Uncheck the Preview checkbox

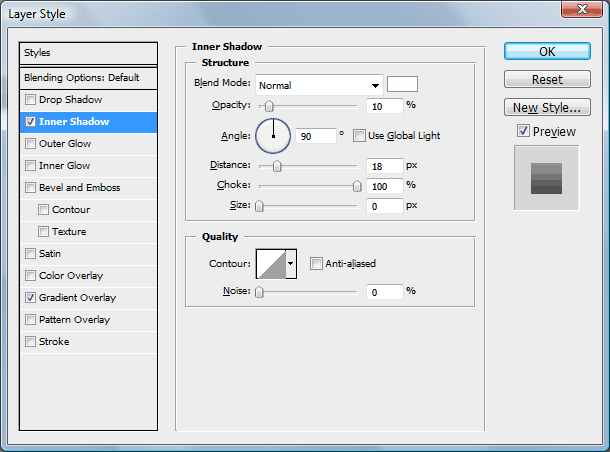[524, 131]
